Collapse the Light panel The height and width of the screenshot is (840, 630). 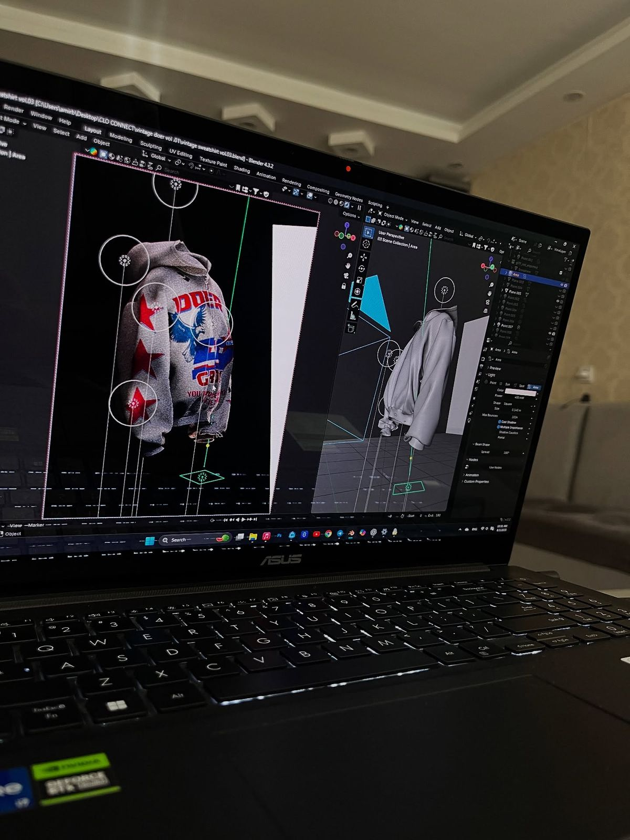[x=490, y=375]
